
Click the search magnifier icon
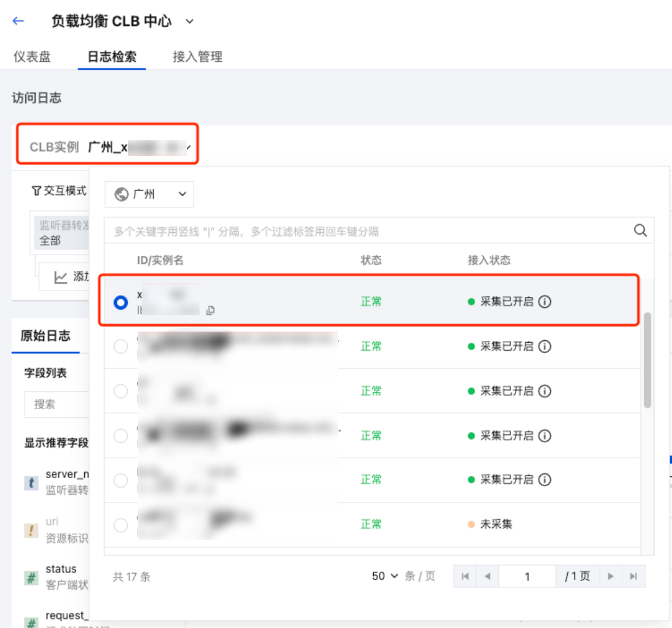640,230
